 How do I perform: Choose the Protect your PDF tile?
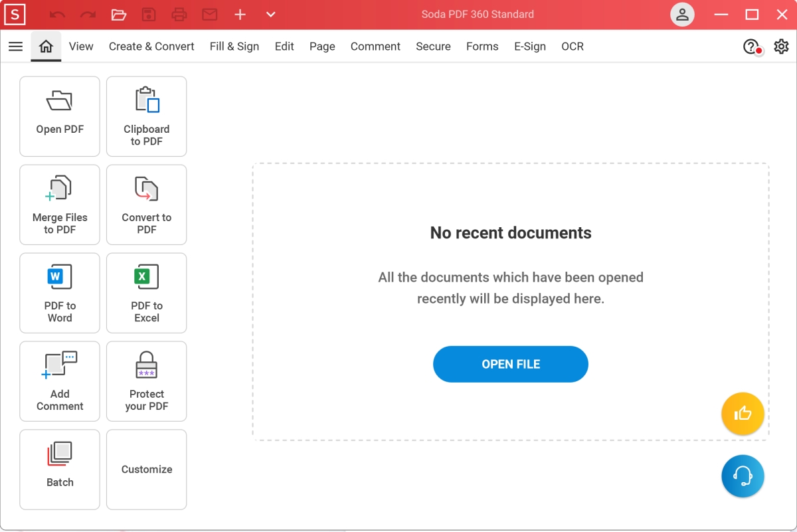coord(146,381)
